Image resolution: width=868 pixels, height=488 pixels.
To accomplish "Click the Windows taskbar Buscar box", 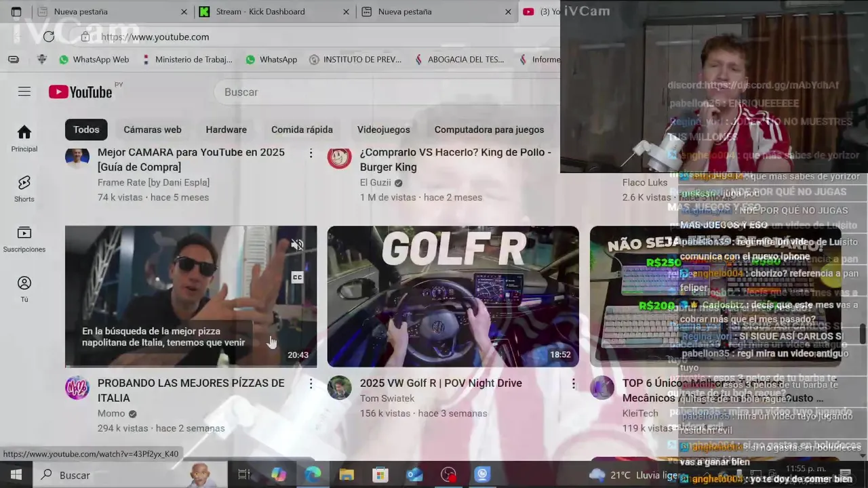I will tap(130, 475).
